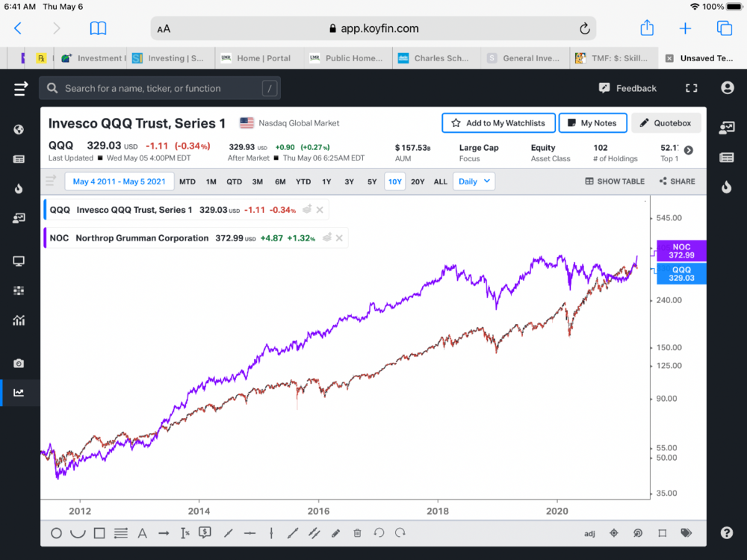The height and width of the screenshot is (560, 747).
Task: Expand the left sidebar menu icon
Action: (x=20, y=89)
